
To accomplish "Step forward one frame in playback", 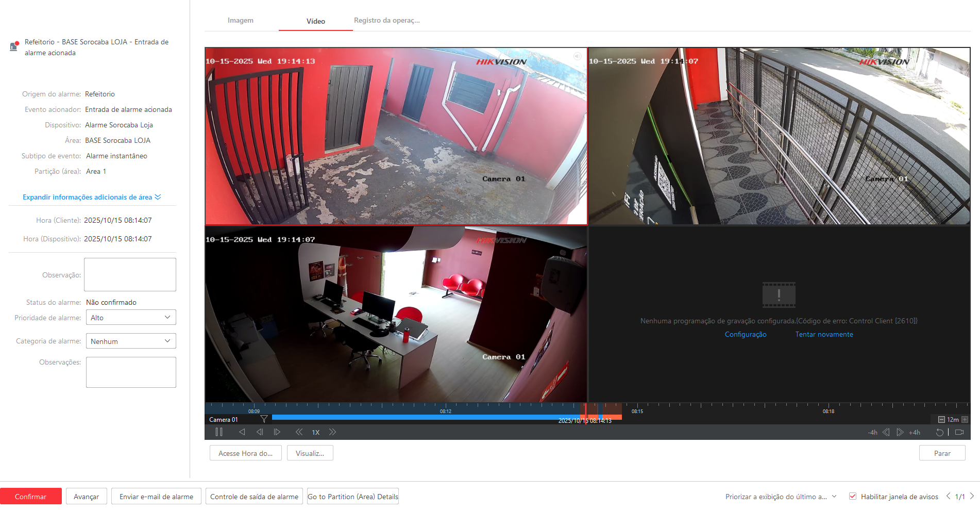I will tap(277, 432).
